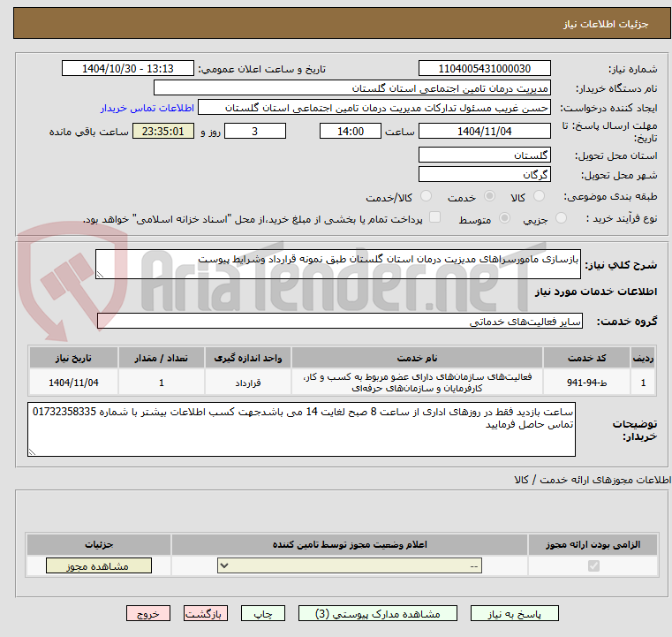Click service code cell ط-94-941
The image size is (672, 637).
pyautogui.click(x=586, y=383)
